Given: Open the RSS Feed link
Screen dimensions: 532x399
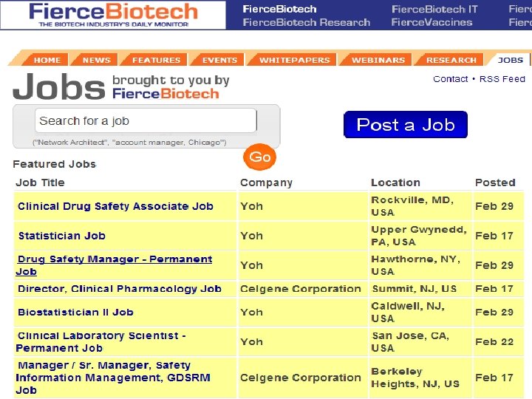Looking at the screenshot, I should tap(502, 79).
